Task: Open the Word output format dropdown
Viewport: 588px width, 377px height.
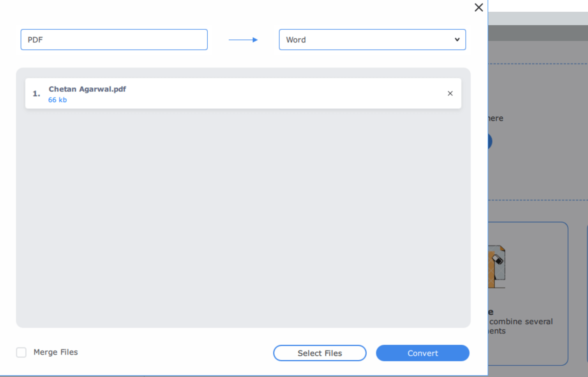Action: pos(372,39)
